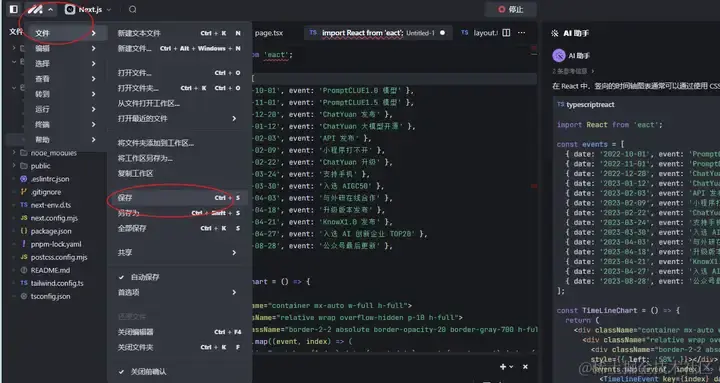
Task: Choose 关闭编辑器 menu entry
Action: click(x=179, y=332)
